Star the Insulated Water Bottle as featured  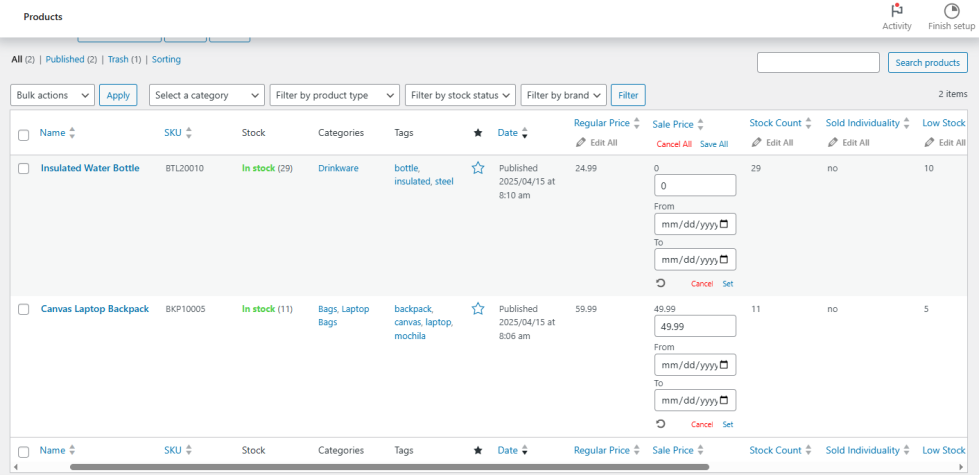[x=478, y=168]
